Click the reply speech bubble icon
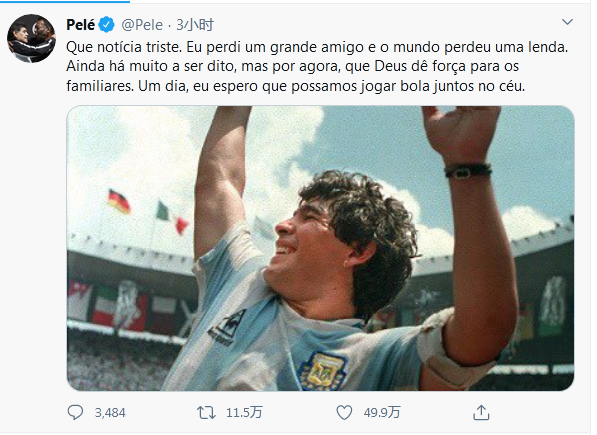The height and width of the screenshot is (435, 597). [75, 413]
